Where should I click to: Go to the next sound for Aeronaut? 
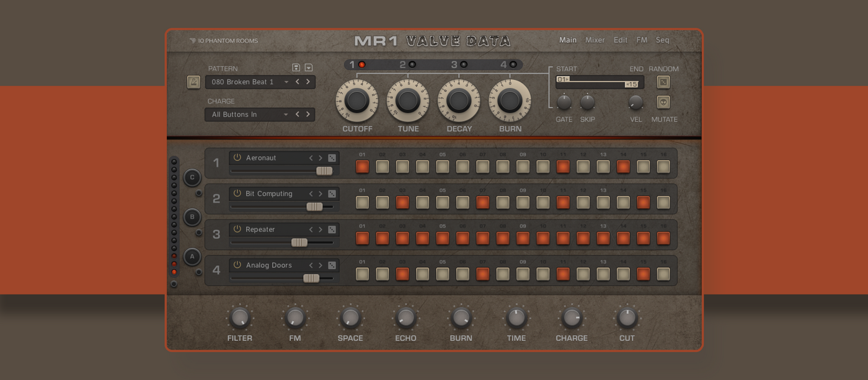(x=321, y=158)
